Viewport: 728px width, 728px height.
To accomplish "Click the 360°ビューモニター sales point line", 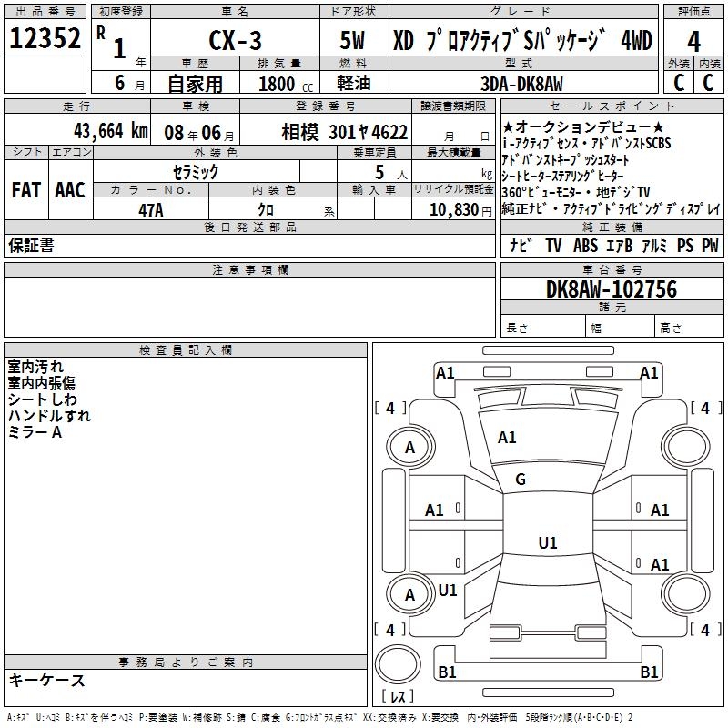I will [x=576, y=192].
